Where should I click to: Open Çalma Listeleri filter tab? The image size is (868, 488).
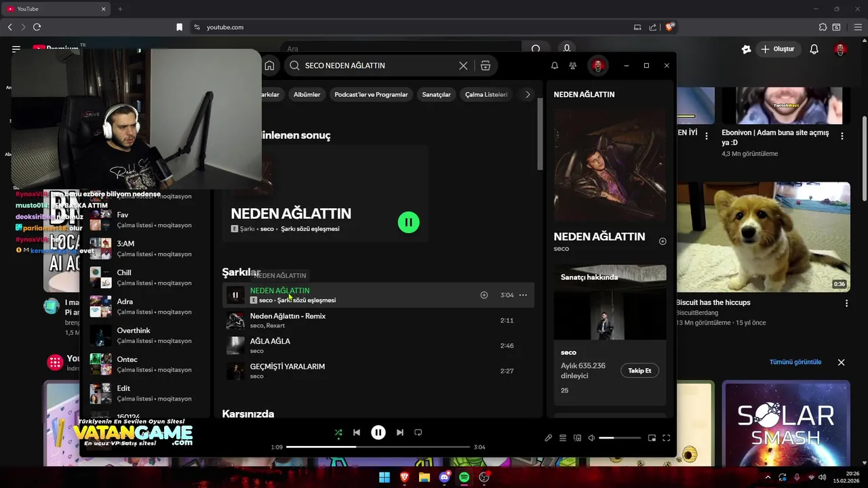pos(486,94)
